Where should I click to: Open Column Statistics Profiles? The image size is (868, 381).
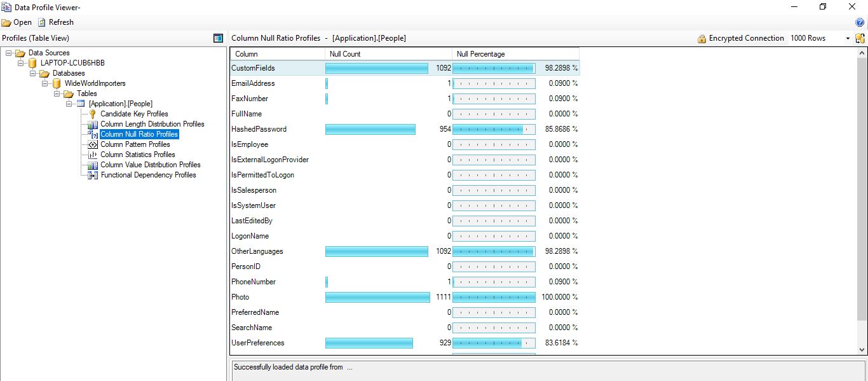(138, 155)
